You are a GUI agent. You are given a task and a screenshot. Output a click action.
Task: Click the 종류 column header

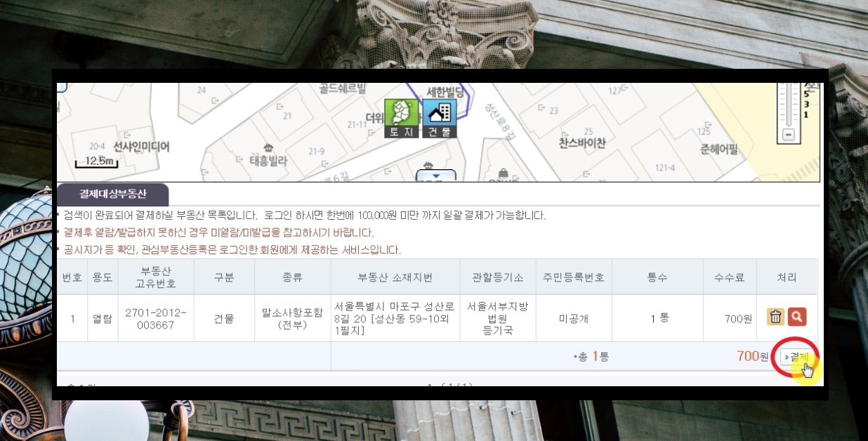click(292, 277)
